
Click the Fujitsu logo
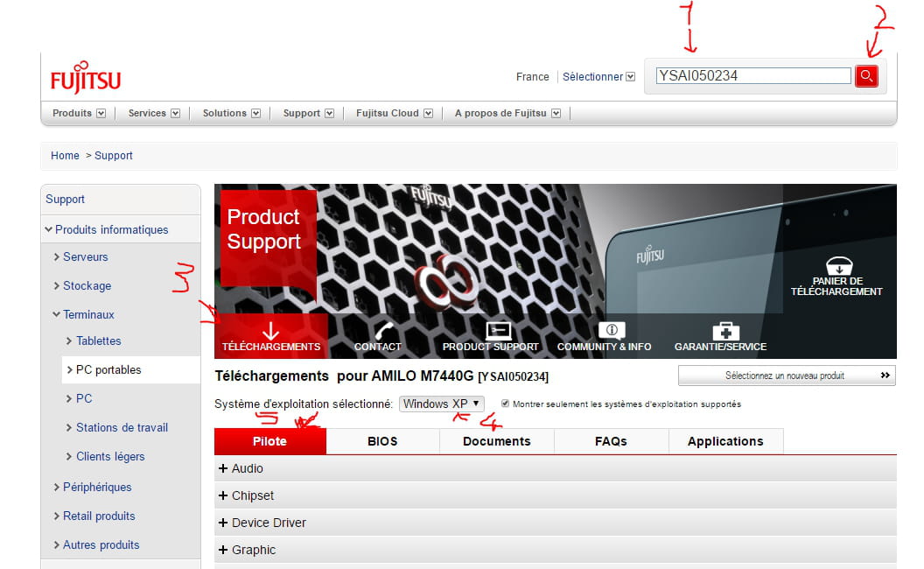coord(85,79)
